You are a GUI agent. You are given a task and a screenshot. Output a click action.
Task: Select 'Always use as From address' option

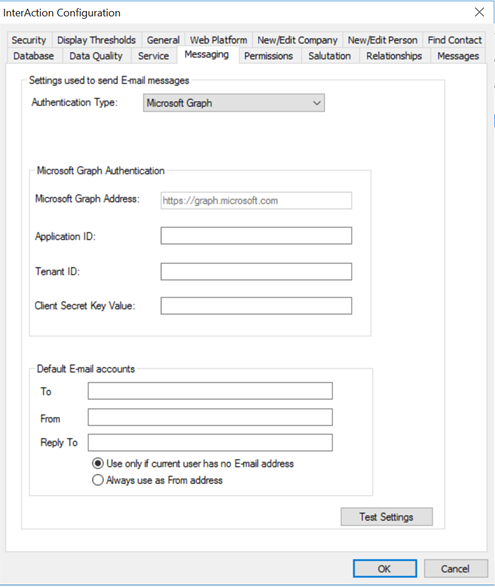click(x=157, y=480)
